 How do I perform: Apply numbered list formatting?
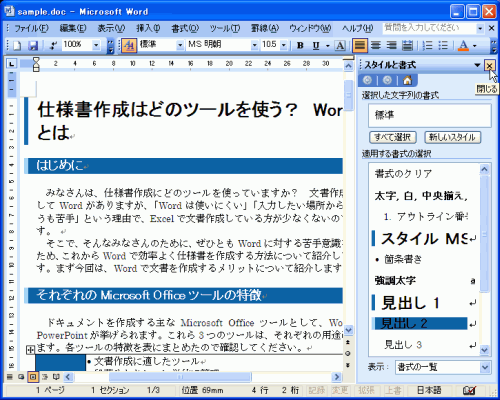[427, 45]
